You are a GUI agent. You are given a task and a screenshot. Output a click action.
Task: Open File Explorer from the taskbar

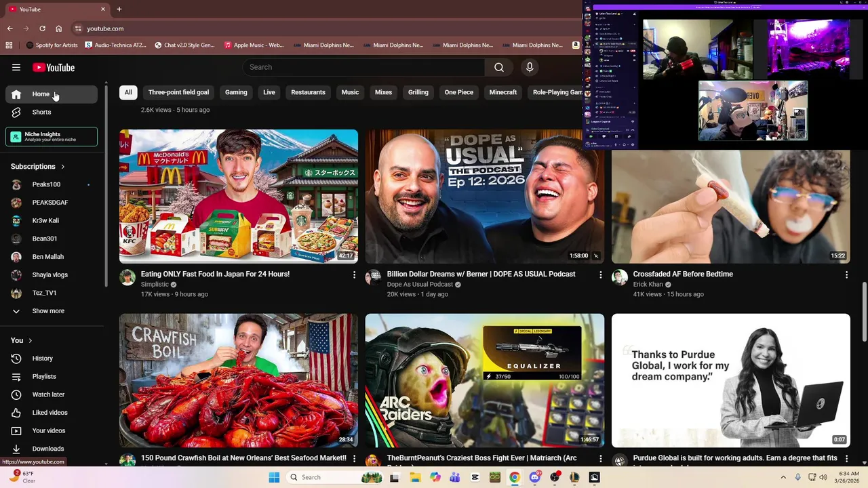tap(415, 477)
